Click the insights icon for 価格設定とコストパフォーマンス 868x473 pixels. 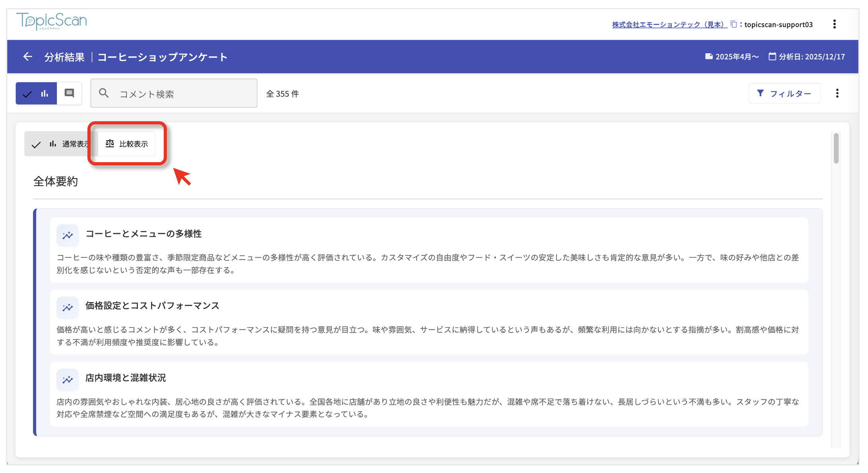click(68, 307)
